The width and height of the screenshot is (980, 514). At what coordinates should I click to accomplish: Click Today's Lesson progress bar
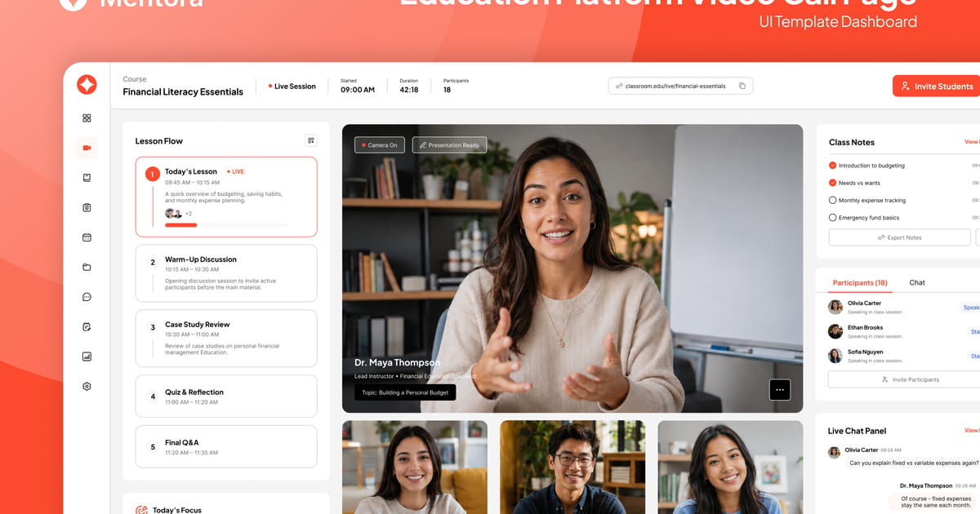(225, 224)
